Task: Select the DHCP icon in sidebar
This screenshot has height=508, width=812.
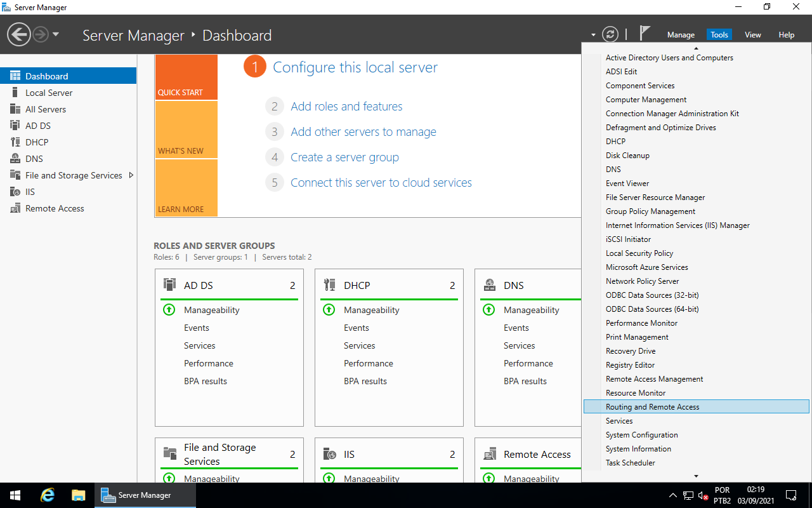Action: [15, 142]
